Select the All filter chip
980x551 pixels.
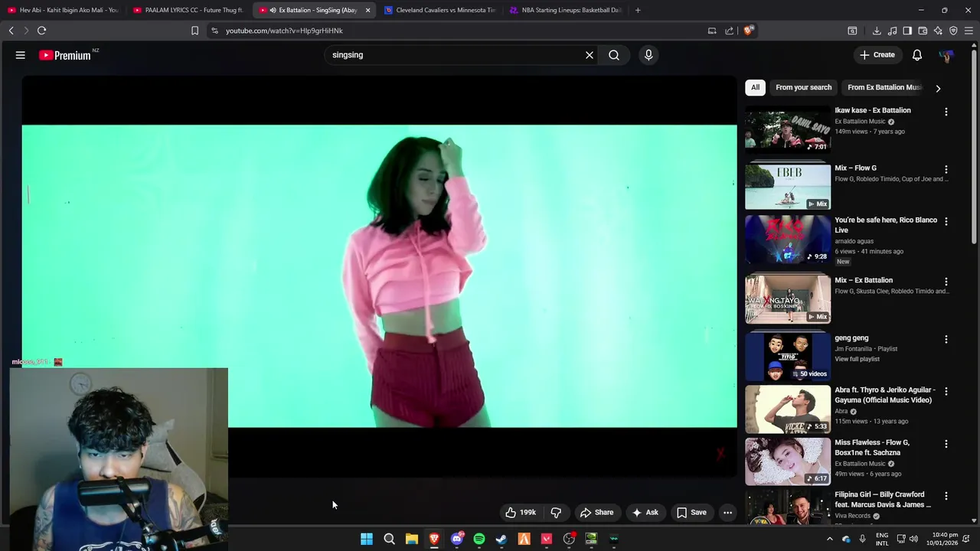click(756, 87)
